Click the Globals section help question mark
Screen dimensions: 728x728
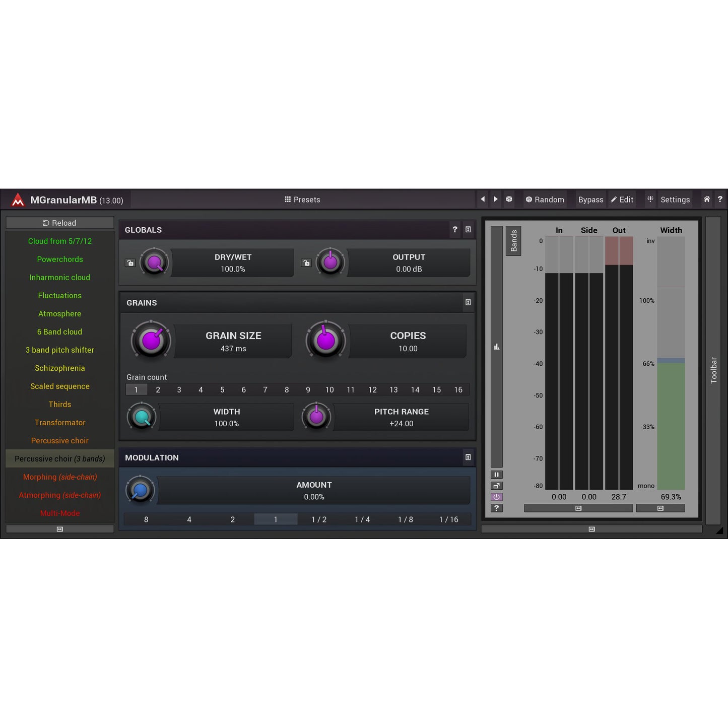[x=455, y=230]
